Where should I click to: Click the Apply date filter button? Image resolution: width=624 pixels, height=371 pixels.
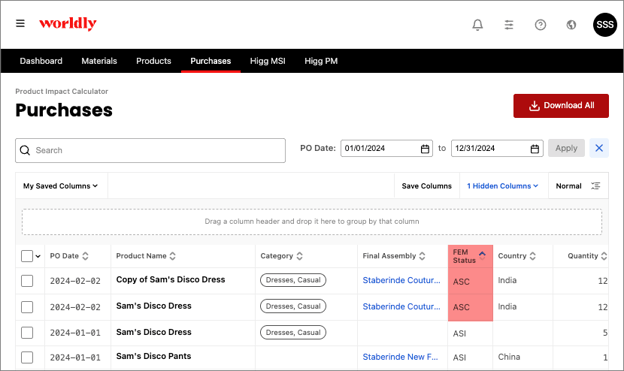coord(566,148)
